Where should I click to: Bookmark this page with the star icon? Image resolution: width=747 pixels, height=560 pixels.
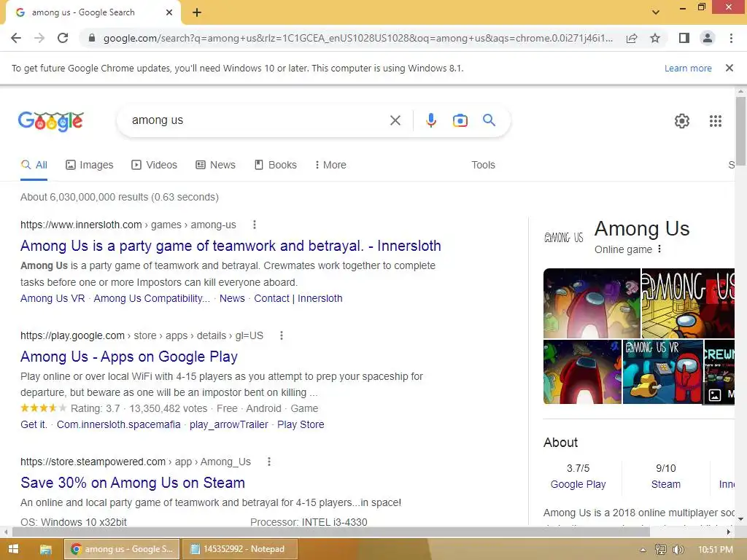(x=655, y=38)
